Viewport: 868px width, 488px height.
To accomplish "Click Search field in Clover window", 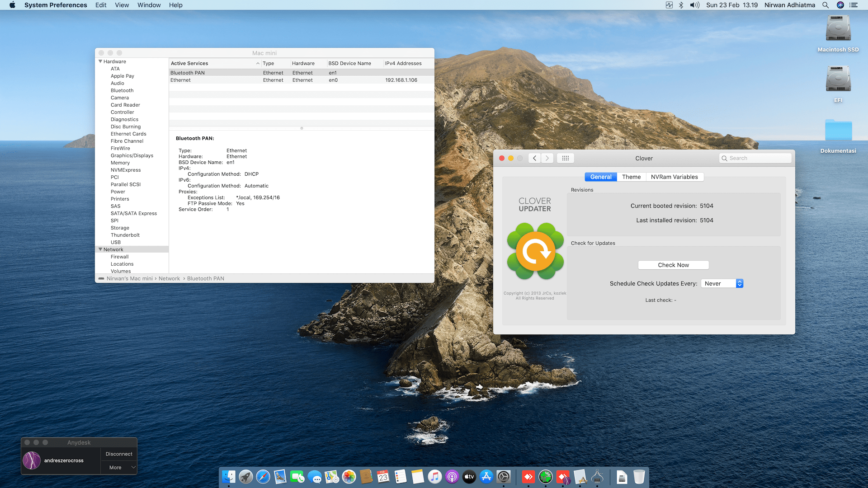I will 755,158.
